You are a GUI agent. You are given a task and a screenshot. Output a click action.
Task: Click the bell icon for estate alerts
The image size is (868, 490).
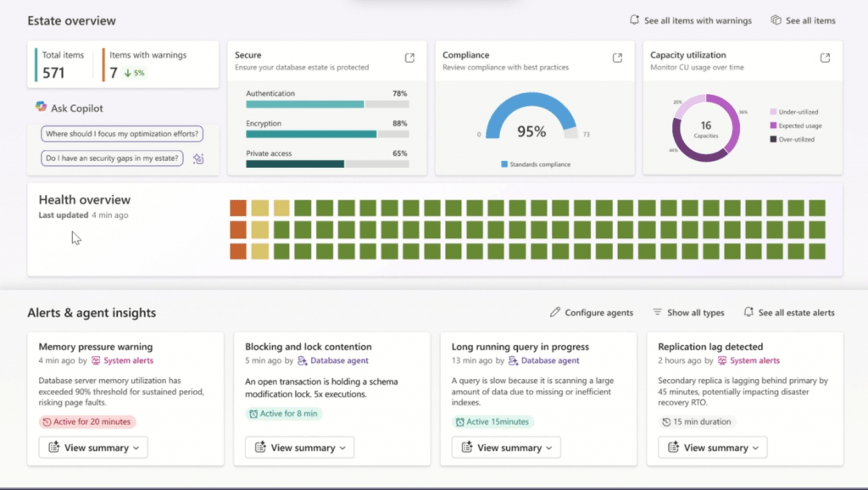748,312
